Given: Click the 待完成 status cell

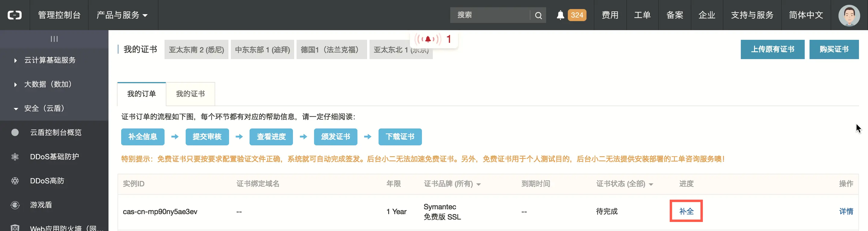Looking at the screenshot, I should pyautogui.click(x=607, y=211).
